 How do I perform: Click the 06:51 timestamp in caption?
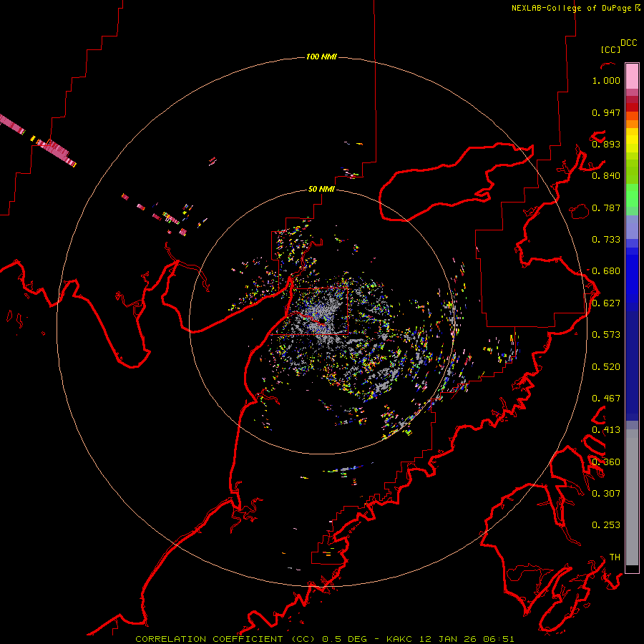(498, 639)
